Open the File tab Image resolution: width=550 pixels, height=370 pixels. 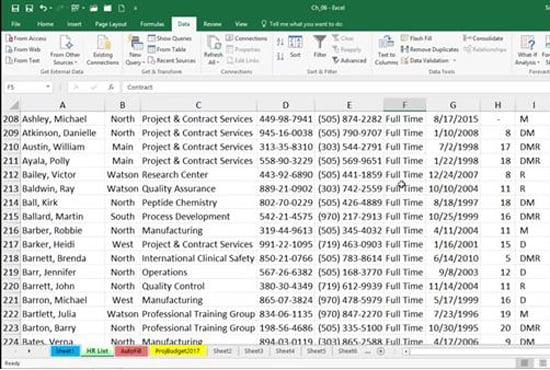pos(15,24)
